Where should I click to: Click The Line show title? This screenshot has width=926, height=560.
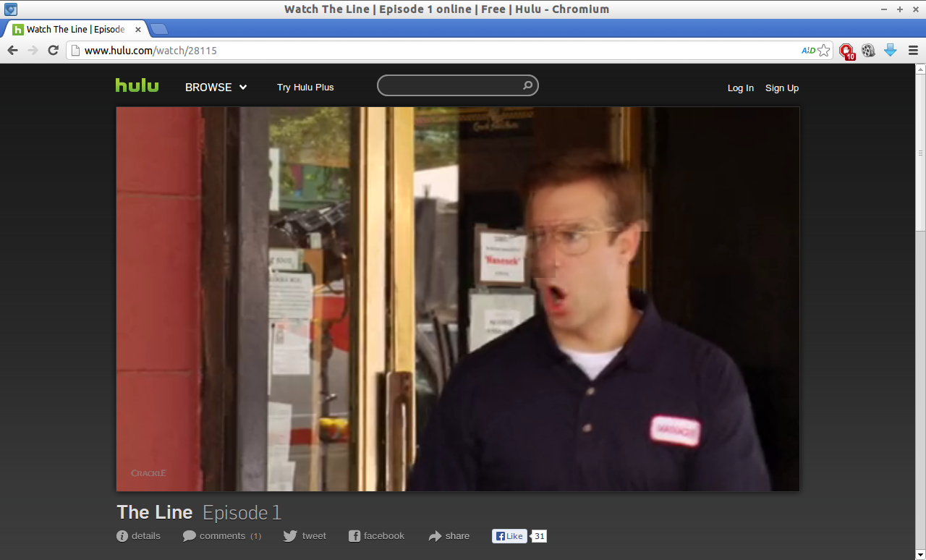[155, 512]
